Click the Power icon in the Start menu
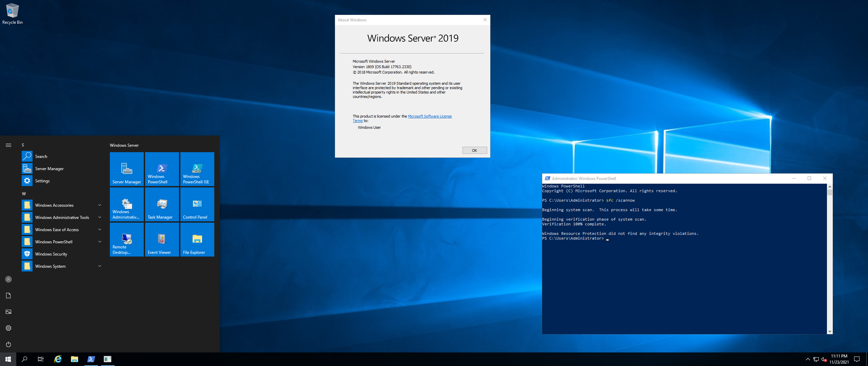The image size is (868, 366). coord(8,344)
